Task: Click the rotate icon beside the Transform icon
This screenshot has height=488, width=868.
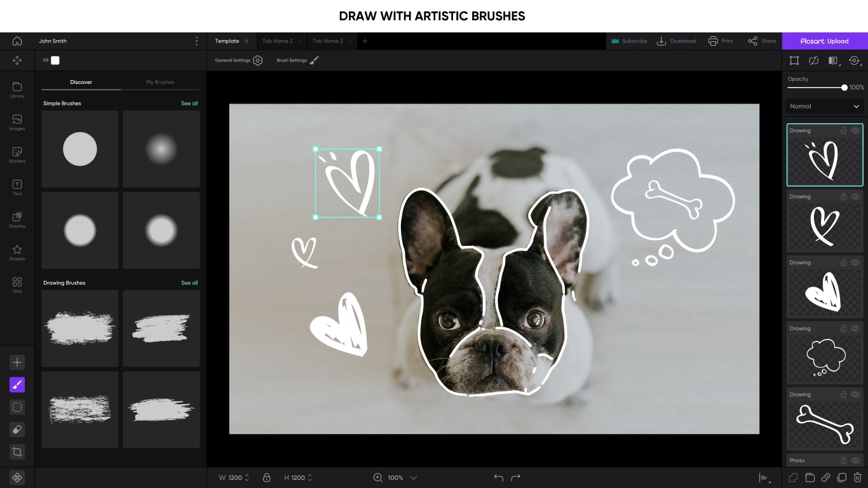Action: point(813,60)
